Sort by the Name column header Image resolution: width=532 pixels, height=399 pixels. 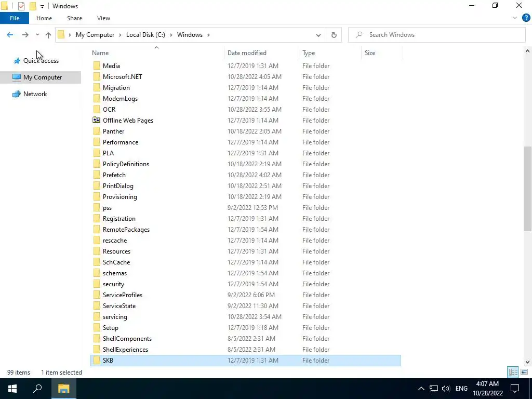(x=100, y=53)
